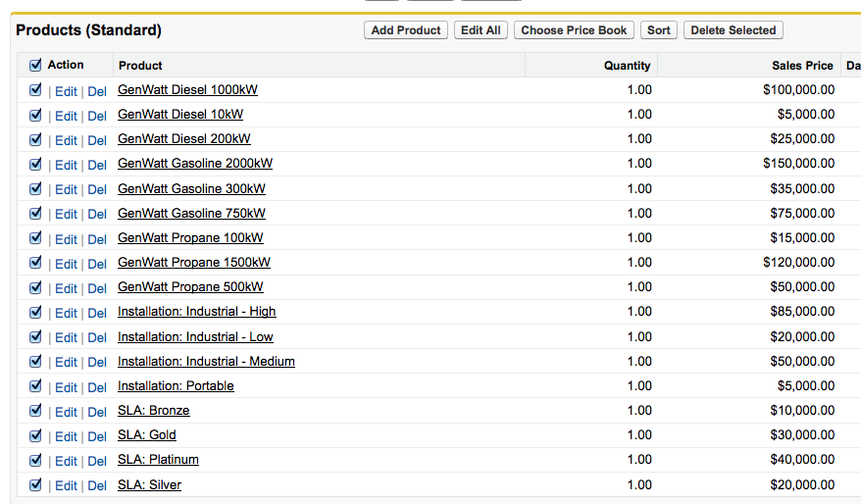
Task: Delete the GenWatt Gasoline 300kW line item
Action: [97, 190]
